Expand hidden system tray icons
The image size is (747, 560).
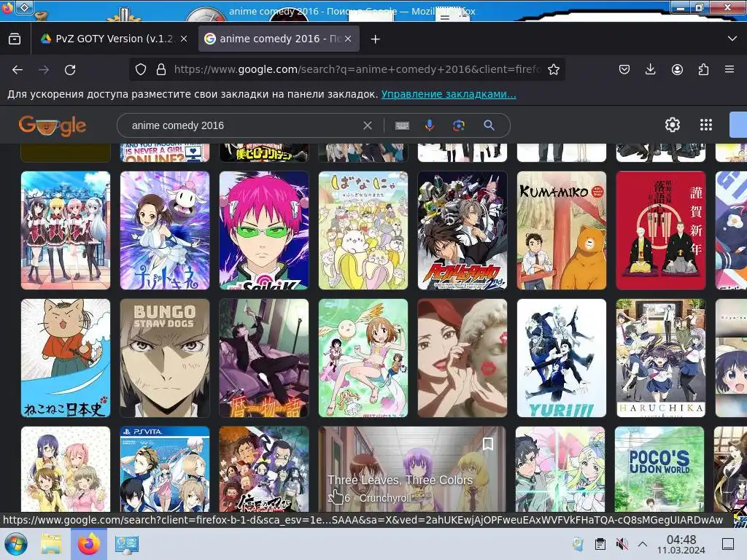click(x=642, y=544)
